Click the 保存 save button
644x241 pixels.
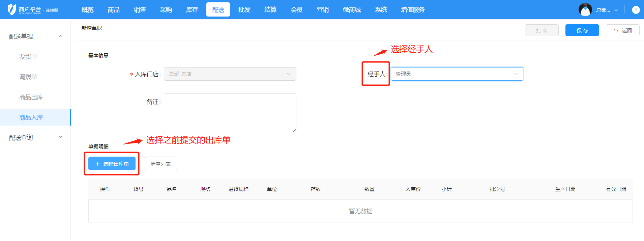coord(582,30)
